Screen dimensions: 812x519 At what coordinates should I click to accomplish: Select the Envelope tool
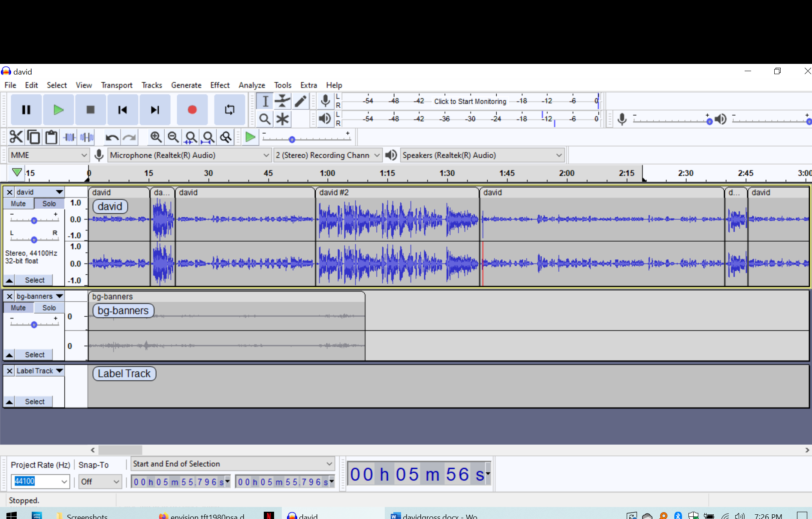point(283,102)
